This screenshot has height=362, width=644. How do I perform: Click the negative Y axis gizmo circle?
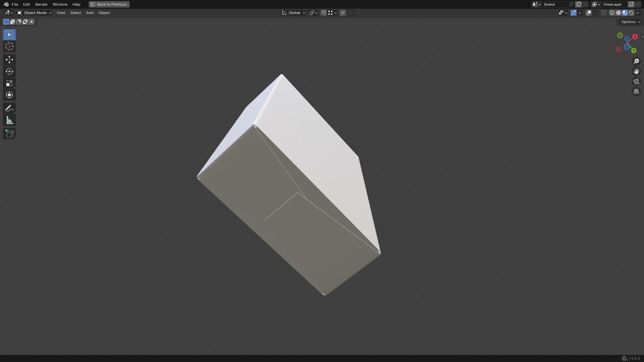tap(620, 35)
